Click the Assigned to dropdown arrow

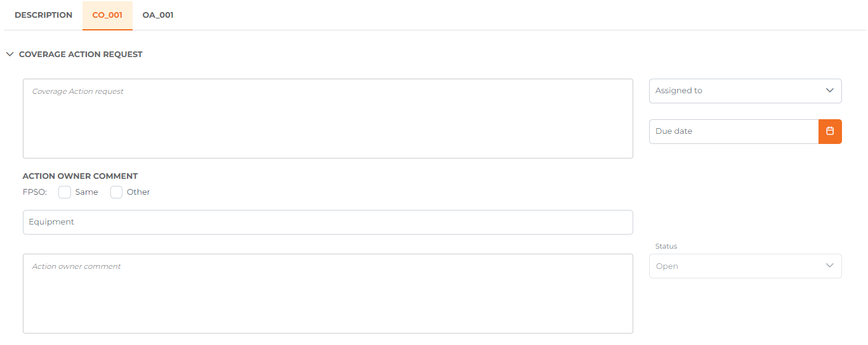coord(829,91)
